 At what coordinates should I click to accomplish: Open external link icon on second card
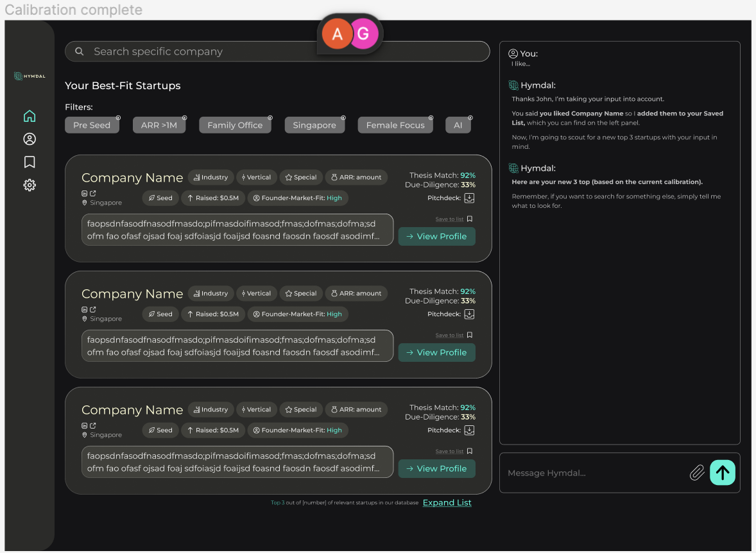tap(93, 309)
